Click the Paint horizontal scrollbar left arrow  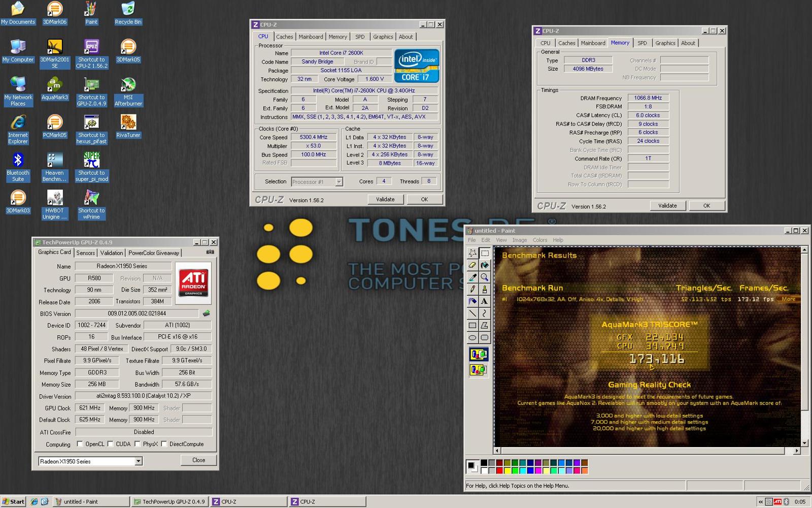pyautogui.click(x=497, y=451)
